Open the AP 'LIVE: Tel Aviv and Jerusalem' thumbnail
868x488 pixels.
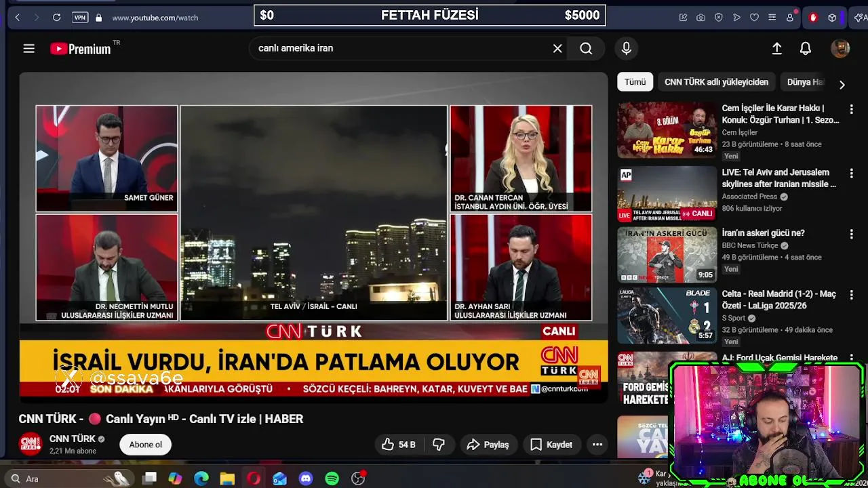coord(667,194)
